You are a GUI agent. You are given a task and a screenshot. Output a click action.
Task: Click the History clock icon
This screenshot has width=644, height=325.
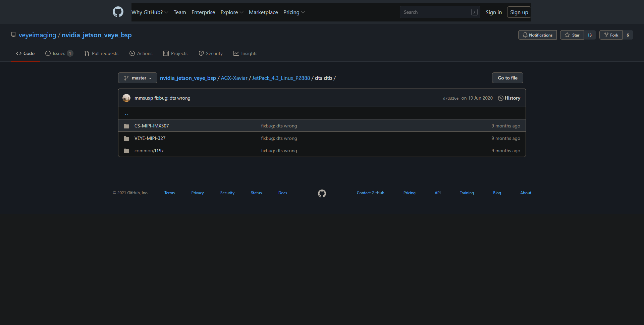[x=500, y=98]
